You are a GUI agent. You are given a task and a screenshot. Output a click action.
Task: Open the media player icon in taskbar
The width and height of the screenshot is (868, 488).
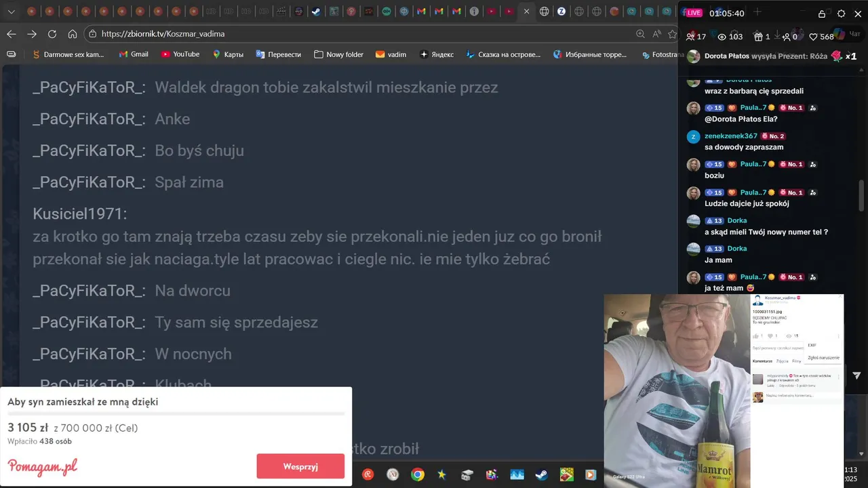(x=591, y=474)
